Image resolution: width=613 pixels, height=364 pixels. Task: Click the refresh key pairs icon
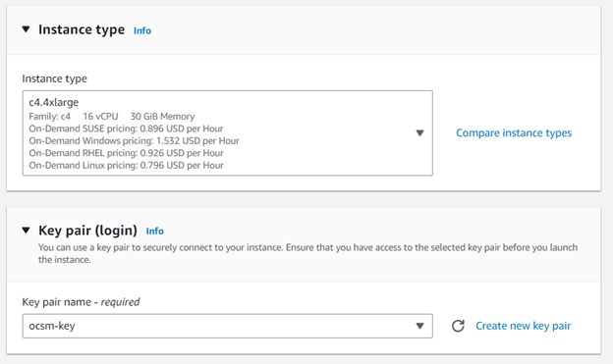(x=458, y=326)
